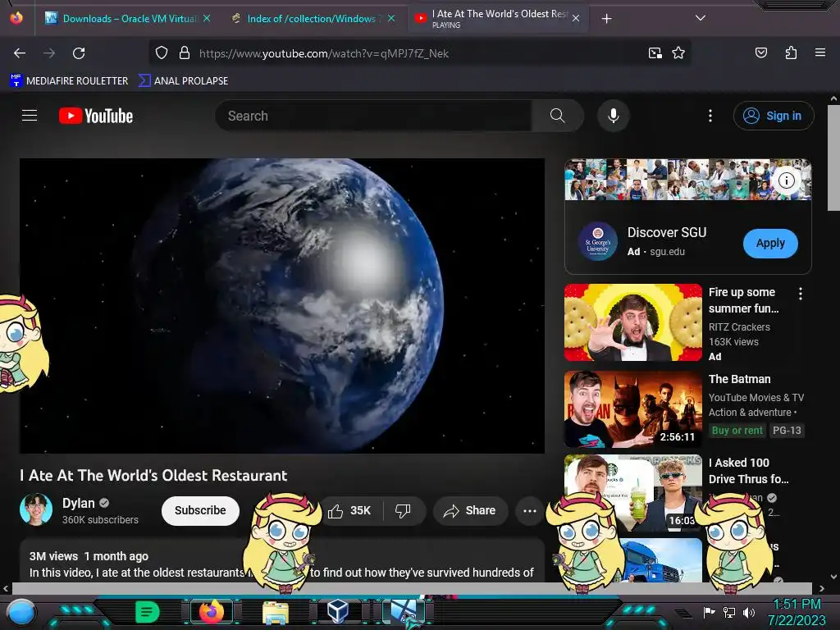
Task: Open the network tray icon
Action: tap(729, 612)
